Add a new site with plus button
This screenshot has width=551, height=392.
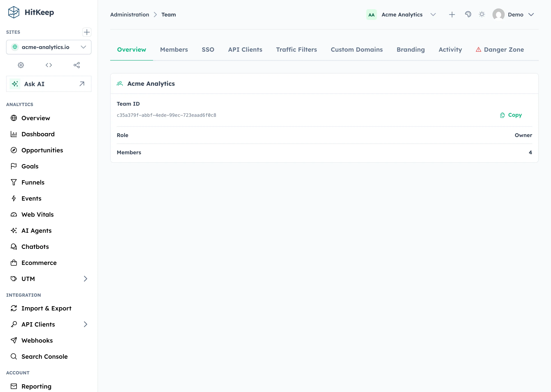click(x=87, y=32)
